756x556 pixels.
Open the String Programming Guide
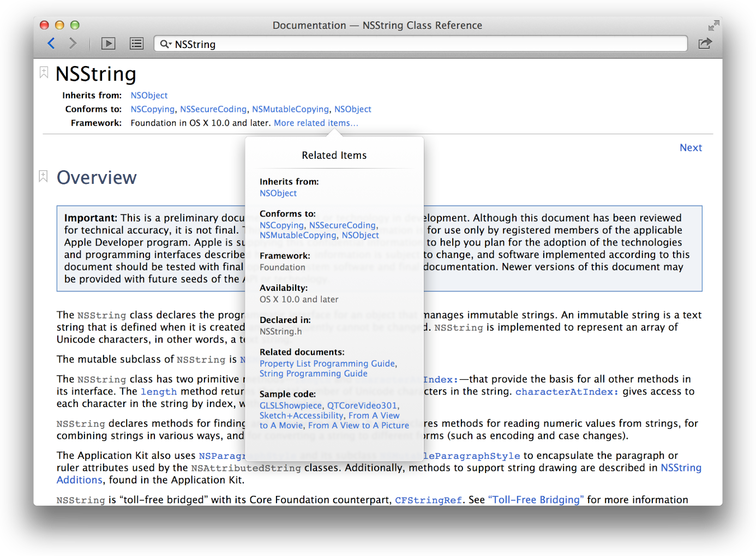[x=314, y=374]
